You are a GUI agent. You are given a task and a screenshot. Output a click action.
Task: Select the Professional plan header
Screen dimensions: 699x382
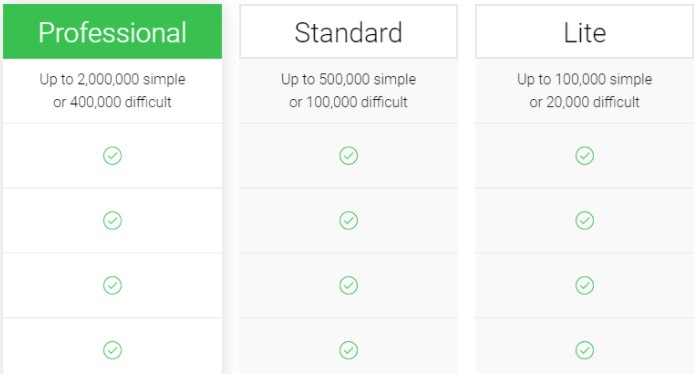coord(112,32)
